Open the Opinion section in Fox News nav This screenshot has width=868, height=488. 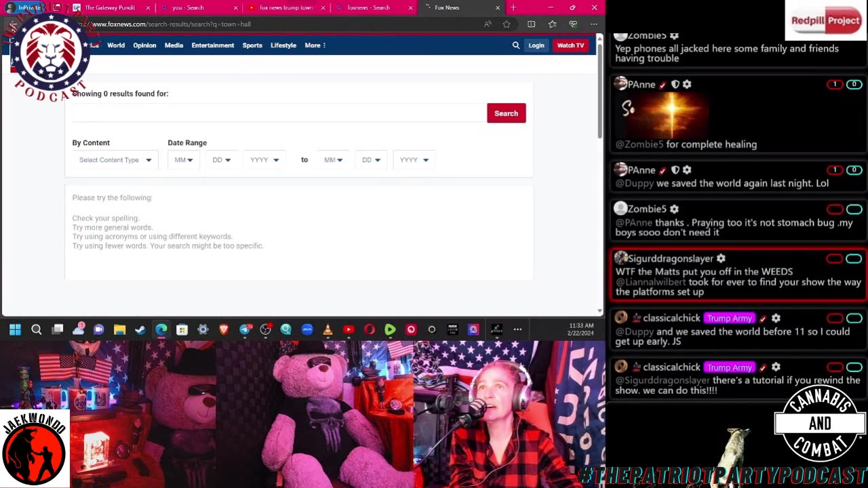point(144,45)
